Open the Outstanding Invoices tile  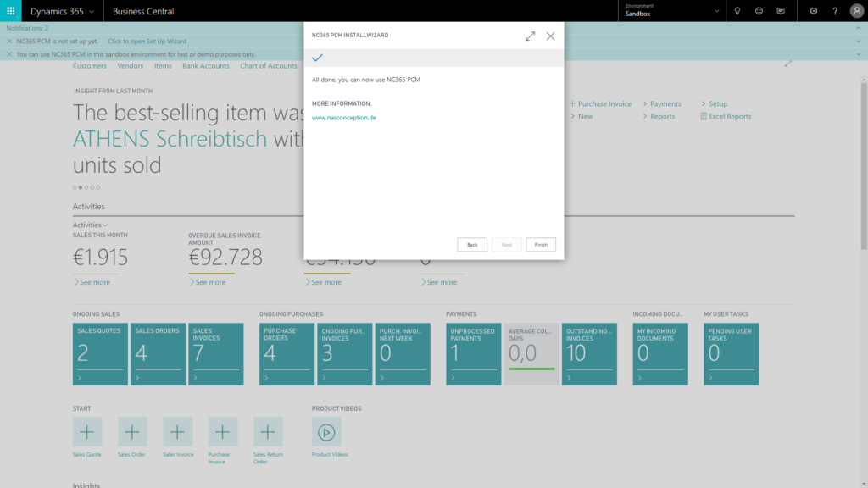pos(589,354)
